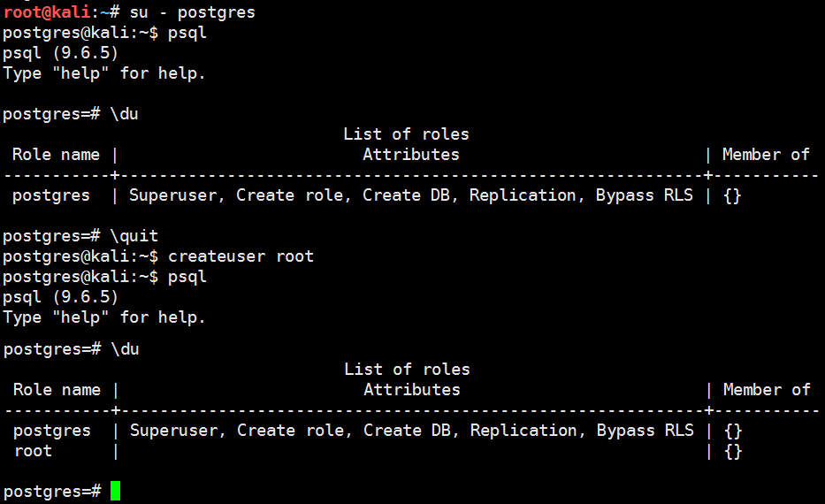Click the 'createuser root' command text

point(241,256)
